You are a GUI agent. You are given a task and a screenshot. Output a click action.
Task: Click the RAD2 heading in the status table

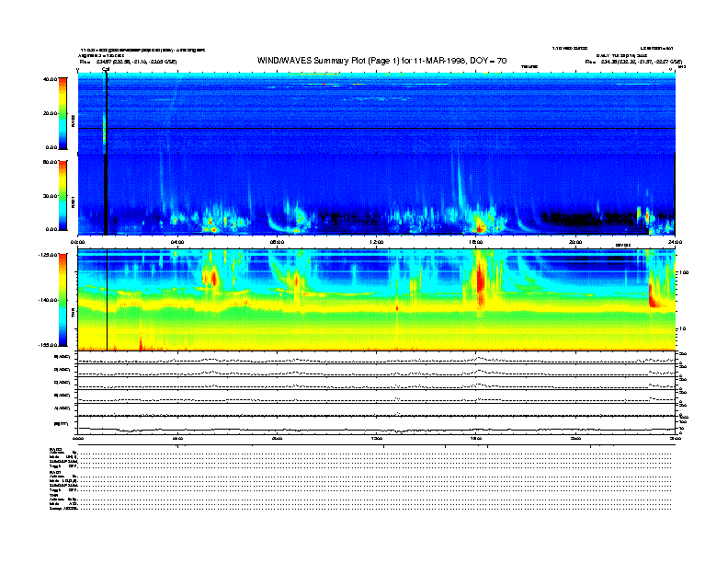[56, 449]
